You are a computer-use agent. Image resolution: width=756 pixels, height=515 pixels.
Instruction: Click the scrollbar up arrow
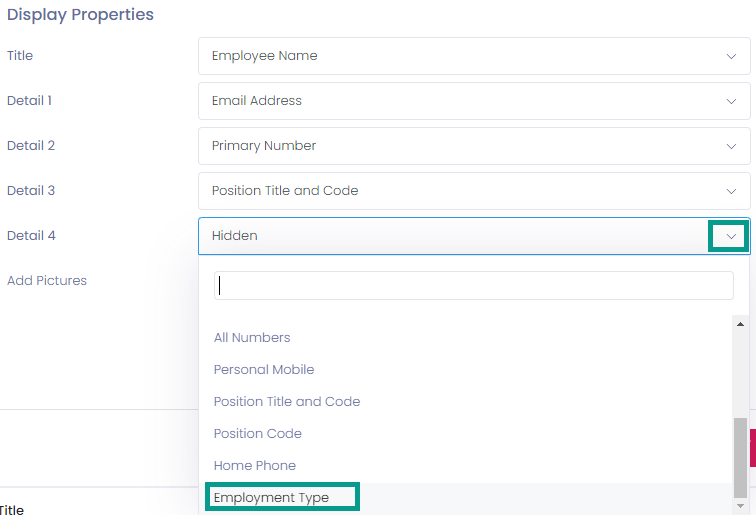[740, 324]
